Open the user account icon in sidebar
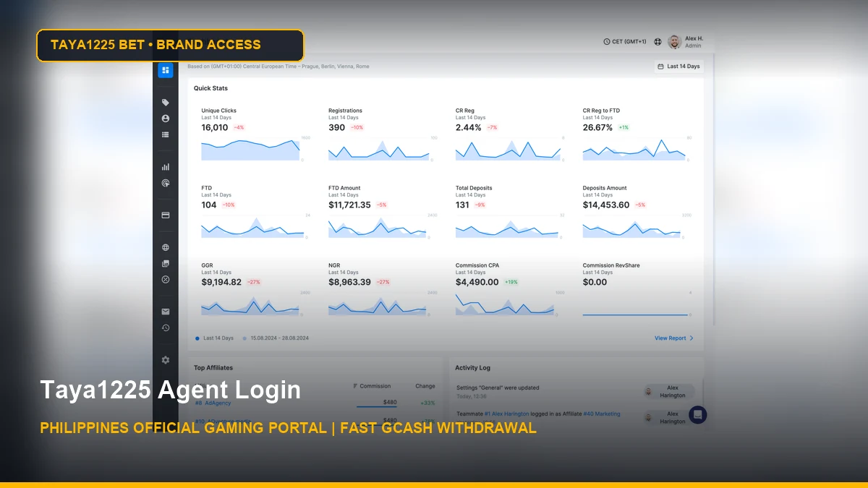The width and height of the screenshot is (868, 488). (166, 119)
